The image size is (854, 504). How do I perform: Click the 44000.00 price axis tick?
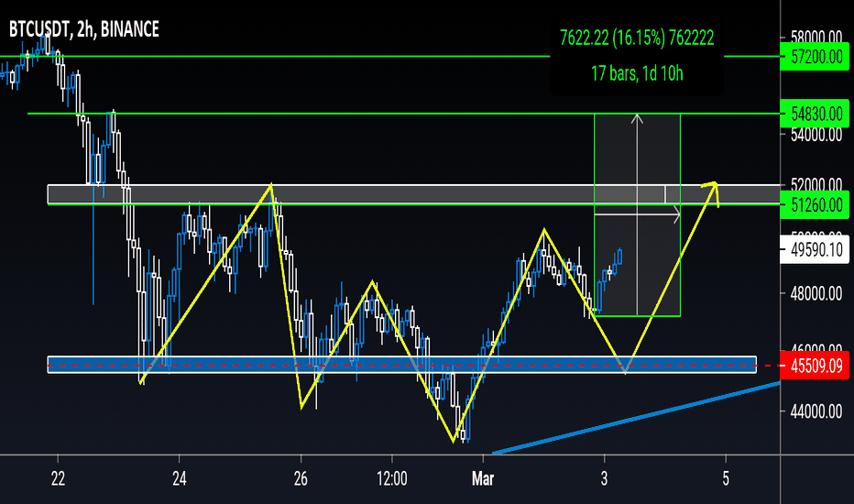816,411
